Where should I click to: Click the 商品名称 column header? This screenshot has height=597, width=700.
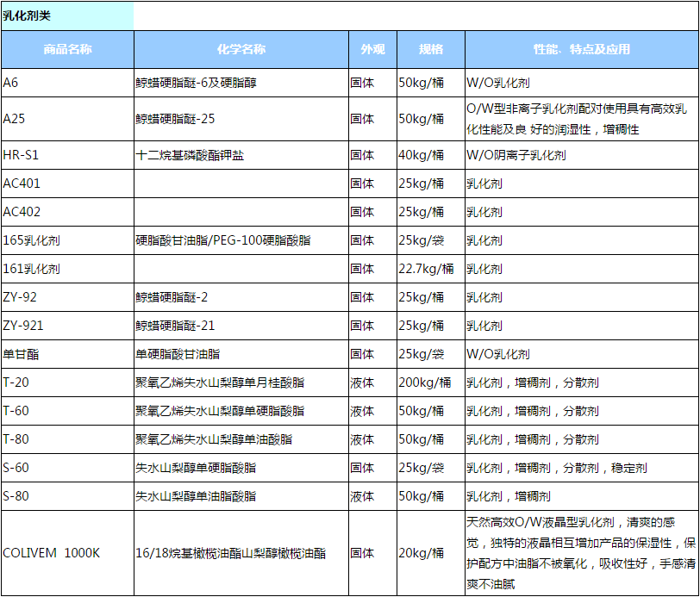[67, 49]
